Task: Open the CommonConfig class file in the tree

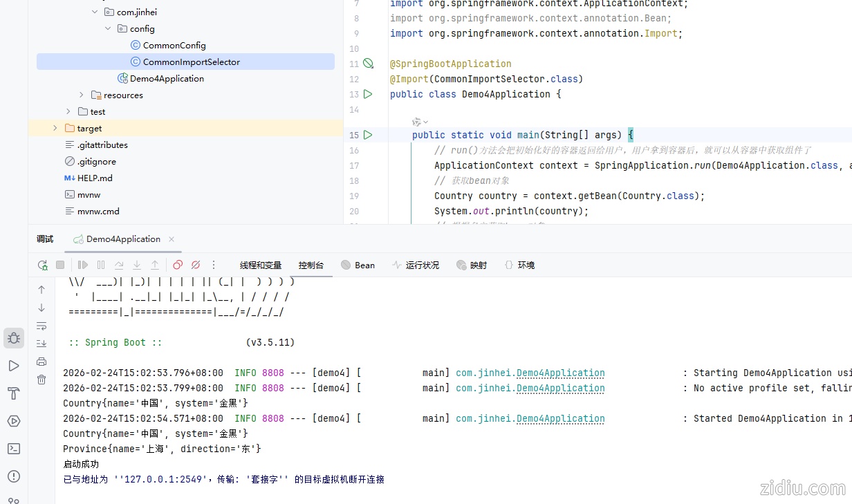Action: tap(174, 45)
